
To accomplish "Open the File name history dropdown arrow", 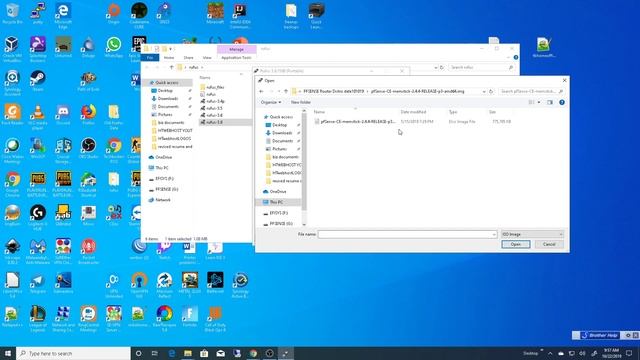I will click(494, 234).
